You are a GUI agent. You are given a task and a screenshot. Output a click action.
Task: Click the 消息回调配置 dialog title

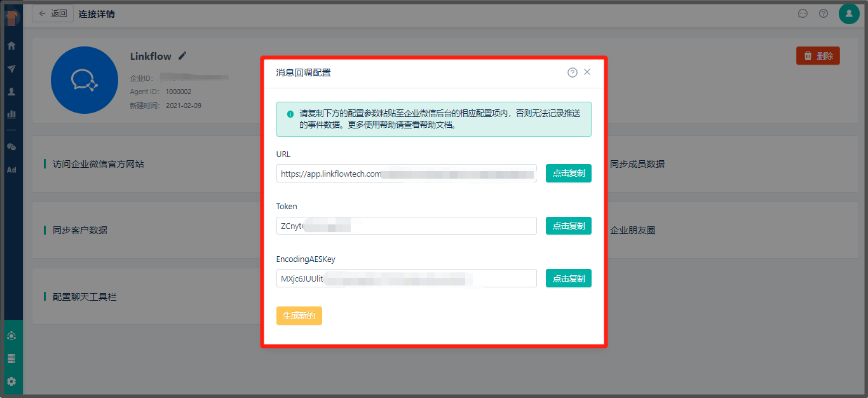pyautogui.click(x=304, y=72)
